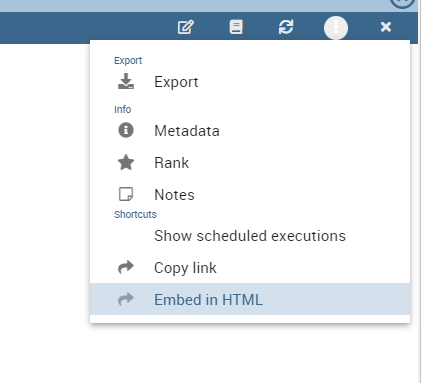This screenshot has width=421, height=383.
Task: Click the edit pencil icon in toolbar
Action: pos(186,27)
